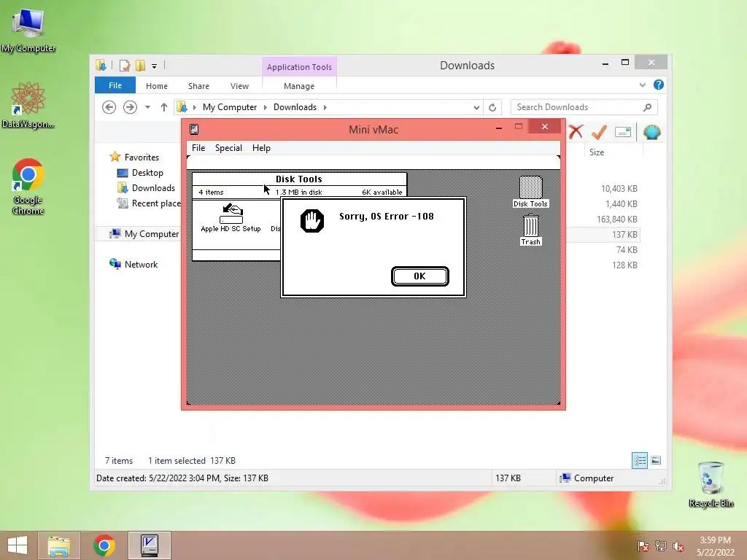The width and height of the screenshot is (747, 560).
Task: Select the DataWagon desktop shortcut
Action: (28, 105)
